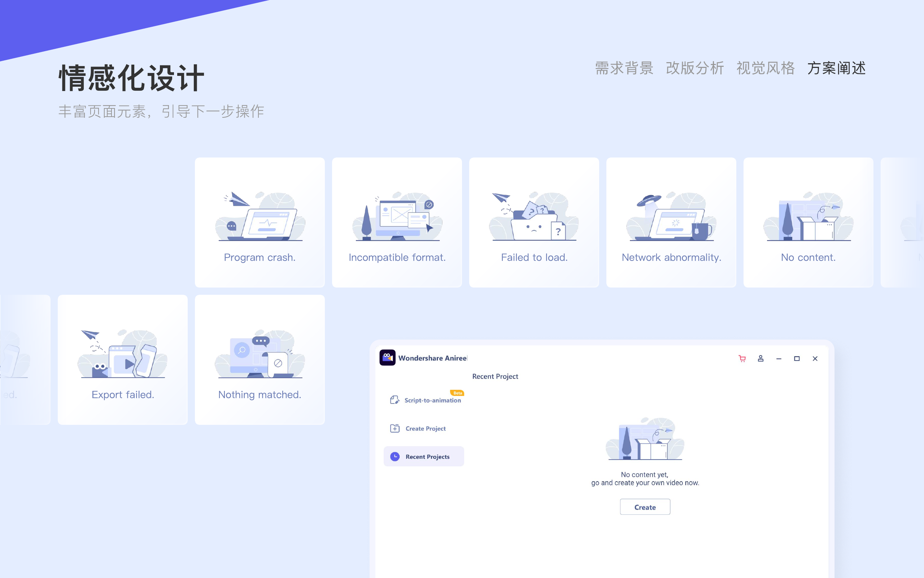Screen dimensions: 924x578
Task: Select the Export failed card illustration
Action: [123, 354]
